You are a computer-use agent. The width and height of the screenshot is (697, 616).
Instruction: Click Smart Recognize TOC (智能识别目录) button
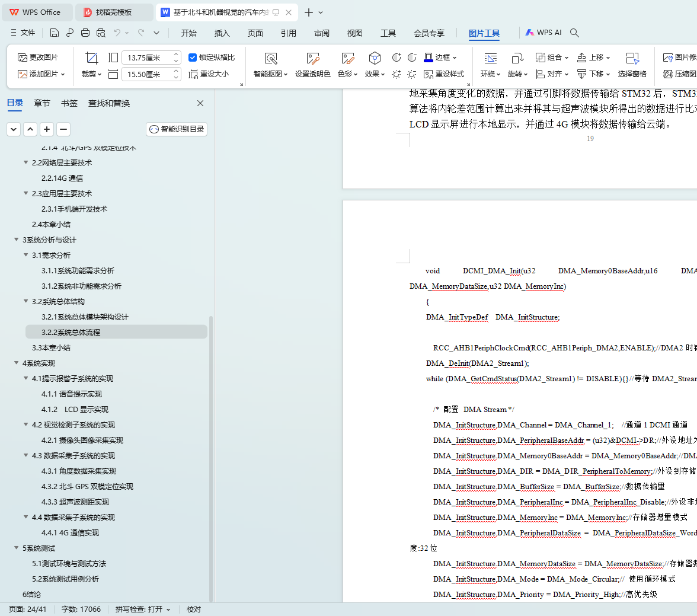tap(177, 129)
